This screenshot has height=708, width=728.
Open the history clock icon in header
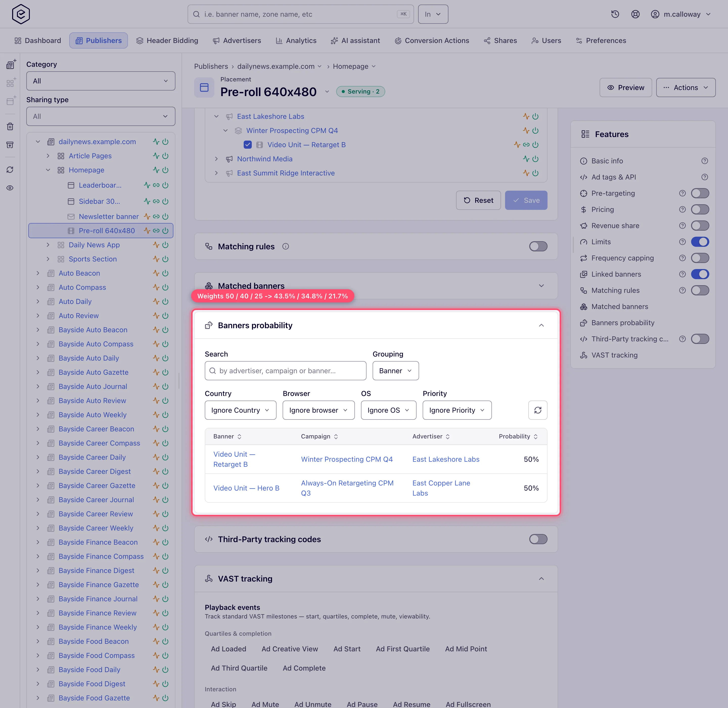(x=615, y=14)
